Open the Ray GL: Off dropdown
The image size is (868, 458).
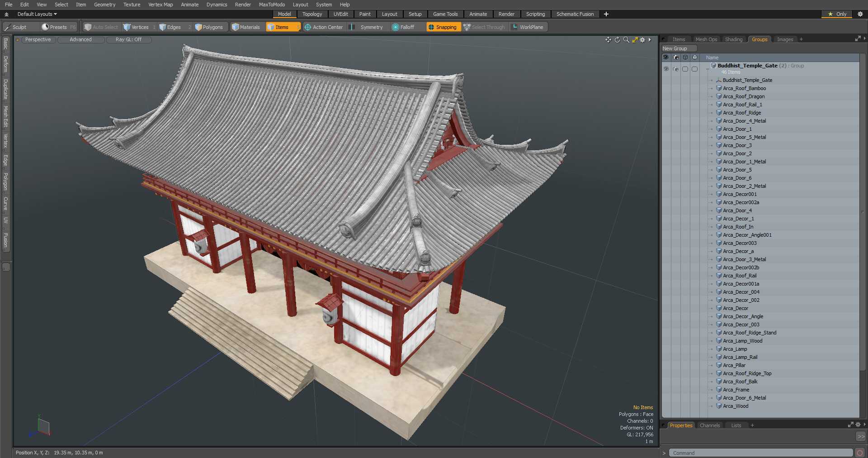pyautogui.click(x=128, y=40)
